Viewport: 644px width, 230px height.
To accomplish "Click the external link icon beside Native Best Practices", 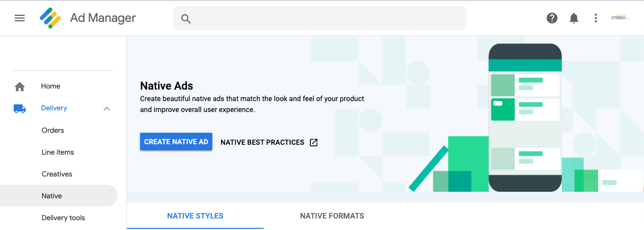I will point(314,142).
